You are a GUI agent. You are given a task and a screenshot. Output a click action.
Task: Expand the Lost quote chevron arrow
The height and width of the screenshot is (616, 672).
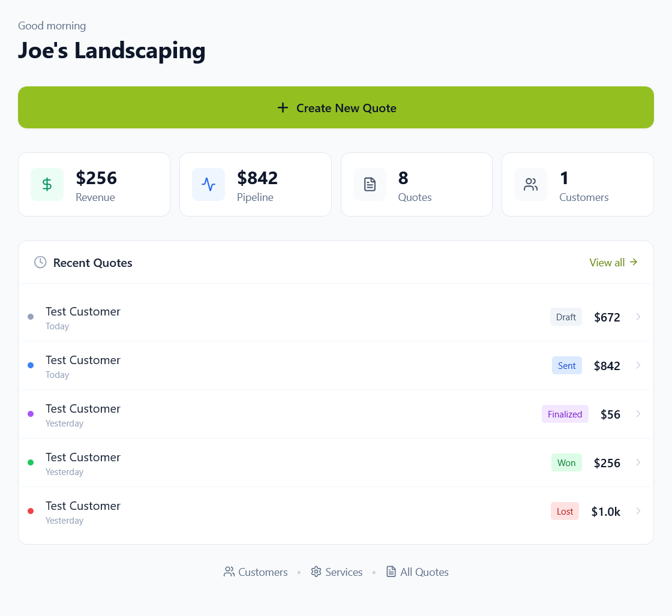pos(638,511)
